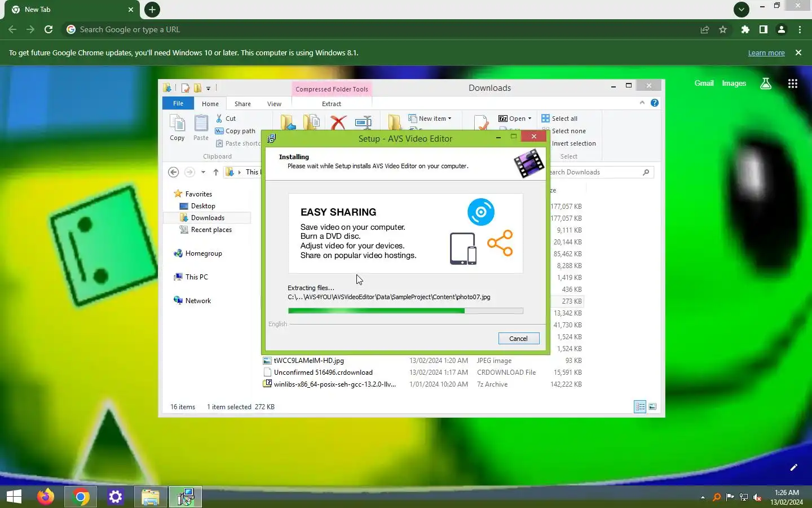The width and height of the screenshot is (812, 508).
Task: Open the Google apps grid icon
Action: pyautogui.click(x=792, y=84)
